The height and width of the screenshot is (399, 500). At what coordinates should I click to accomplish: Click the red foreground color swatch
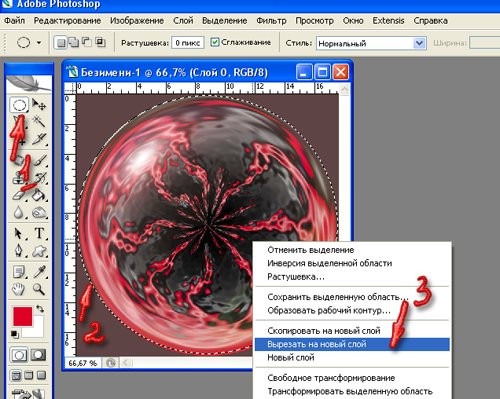[23, 316]
